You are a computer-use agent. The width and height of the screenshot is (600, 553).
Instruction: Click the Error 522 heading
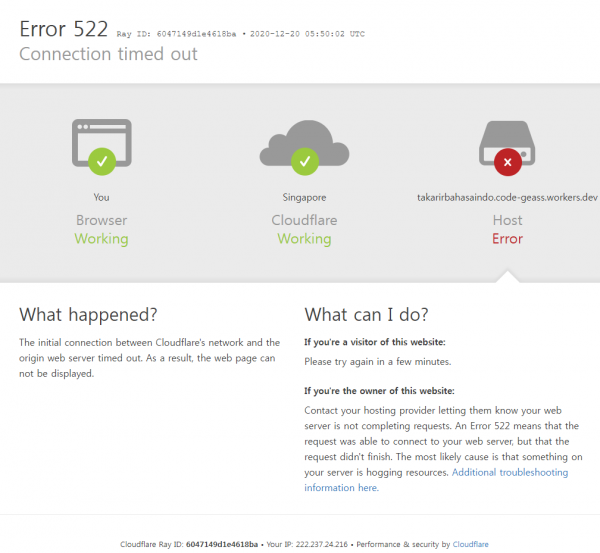point(64,29)
